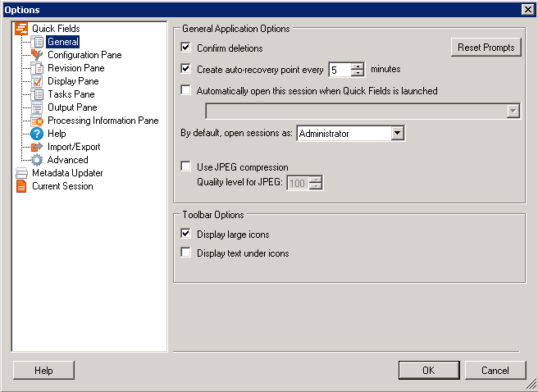Viewport: 538px width, 392px height.
Task: Click Cancel to discard changes
Action: pos(495,371)
